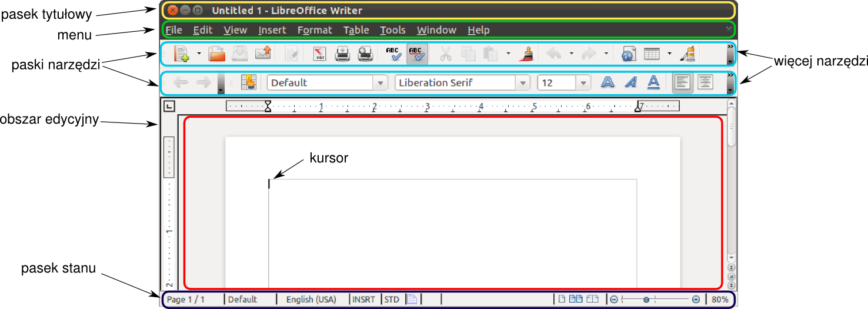The height and width of the screenshot is (309, 868).
Task: Click Page 1 / 1 in status bar
Action: (x=186, y=300)
